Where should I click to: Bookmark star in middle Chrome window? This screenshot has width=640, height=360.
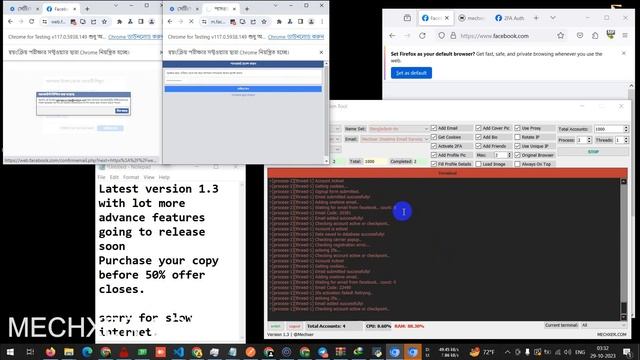(264, 22)
